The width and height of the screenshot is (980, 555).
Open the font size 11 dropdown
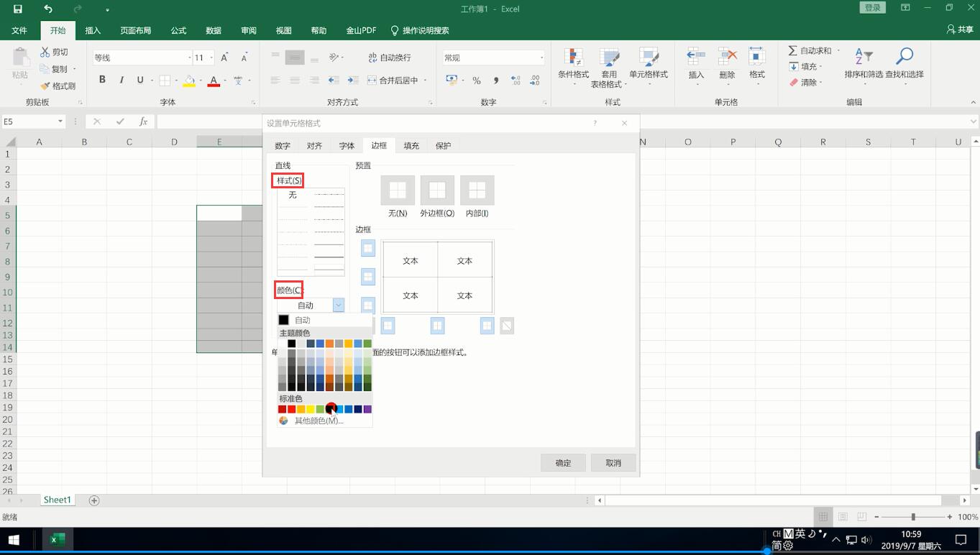[210, 58]
